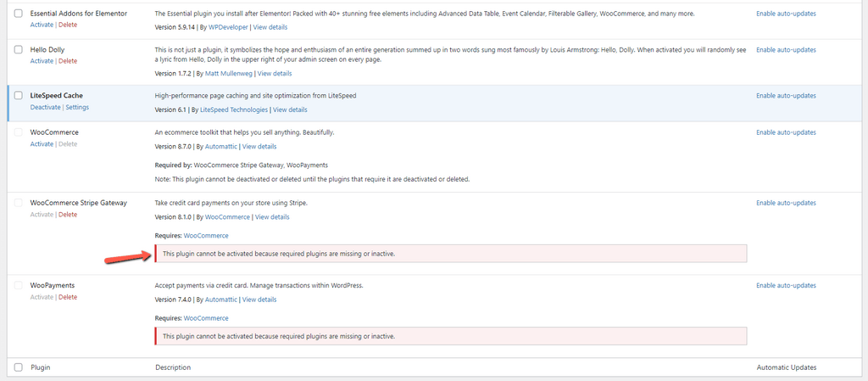Image resolution: width=868 pixels, height=381 pixels.
Task: Delete WooCommerce Stripe Gateway plugin
Action: tap(68, 215)
